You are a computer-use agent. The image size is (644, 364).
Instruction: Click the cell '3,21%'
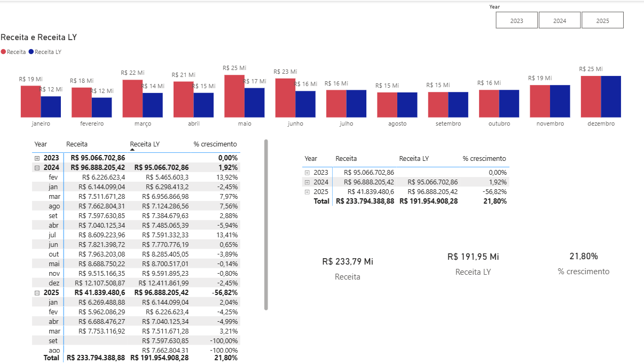point(229,331)
